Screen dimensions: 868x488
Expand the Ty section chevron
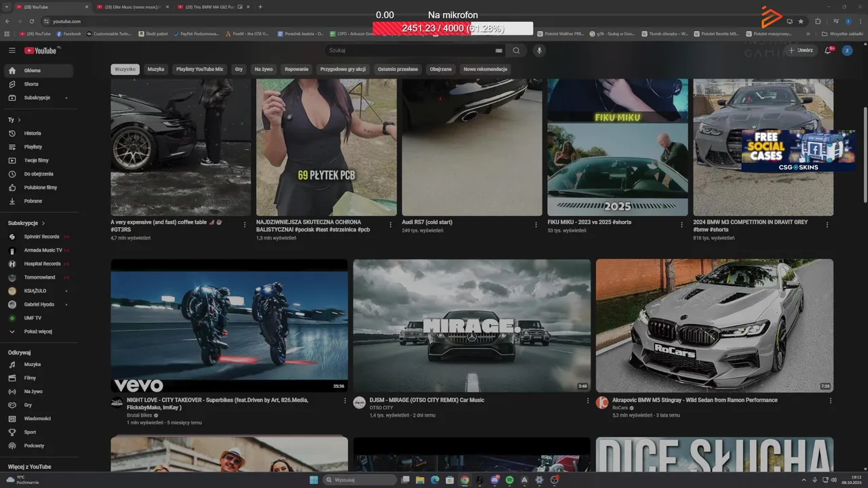(x=19, y=120)
